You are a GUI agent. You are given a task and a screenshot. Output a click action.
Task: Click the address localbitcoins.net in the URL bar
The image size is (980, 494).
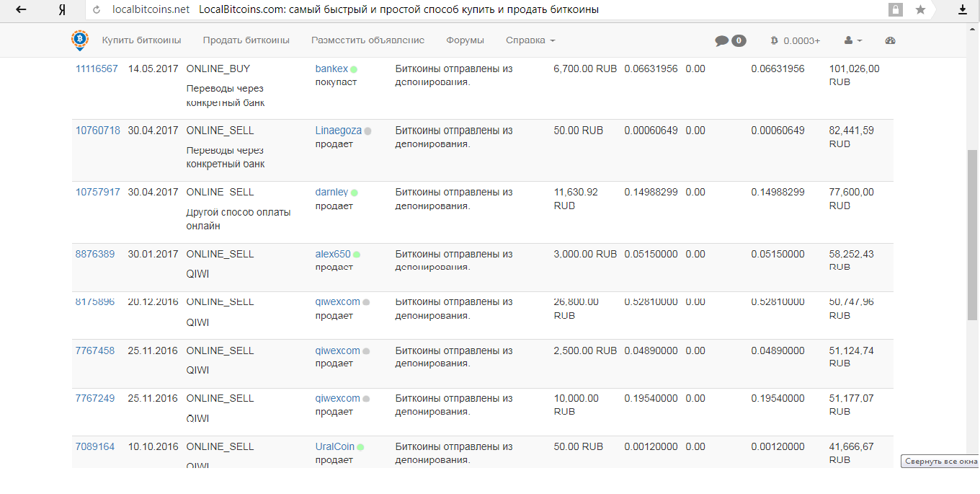(151, 10)
